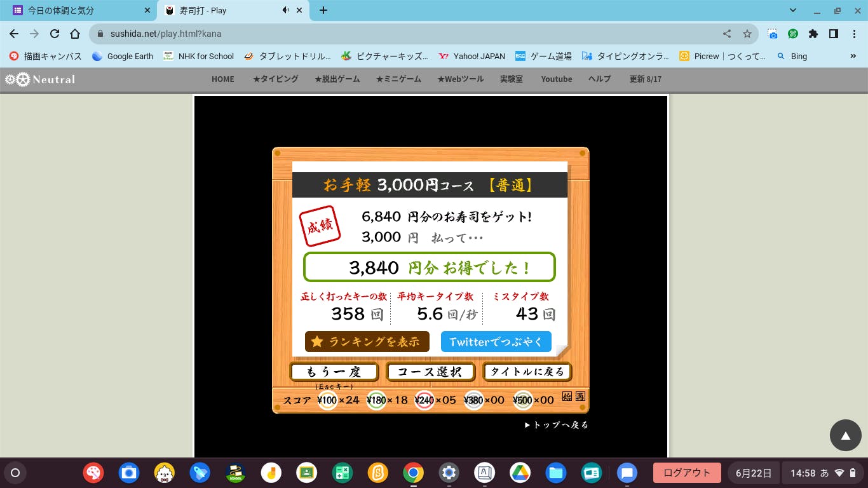
Task: Open コース選択 course selection
Action: [430, 372]
